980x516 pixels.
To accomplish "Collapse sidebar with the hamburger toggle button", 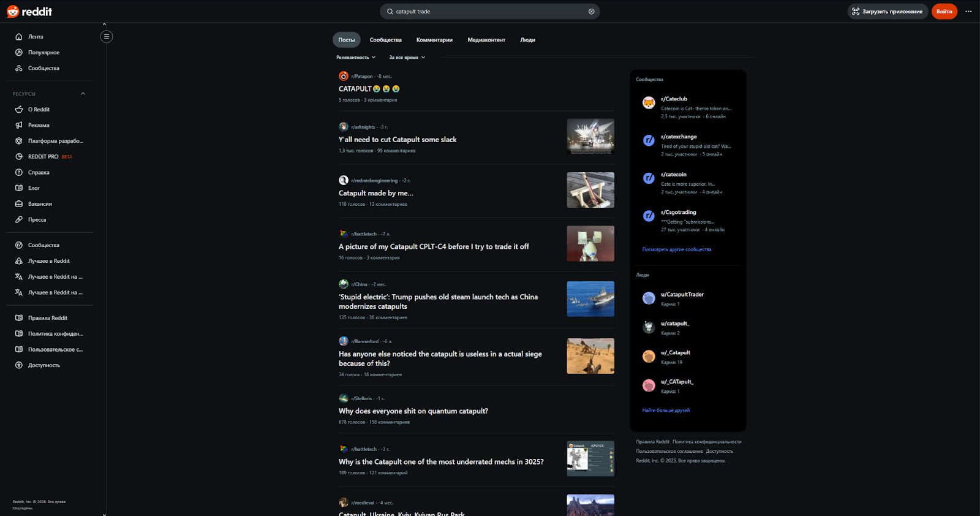I will (x=106, y=37).
